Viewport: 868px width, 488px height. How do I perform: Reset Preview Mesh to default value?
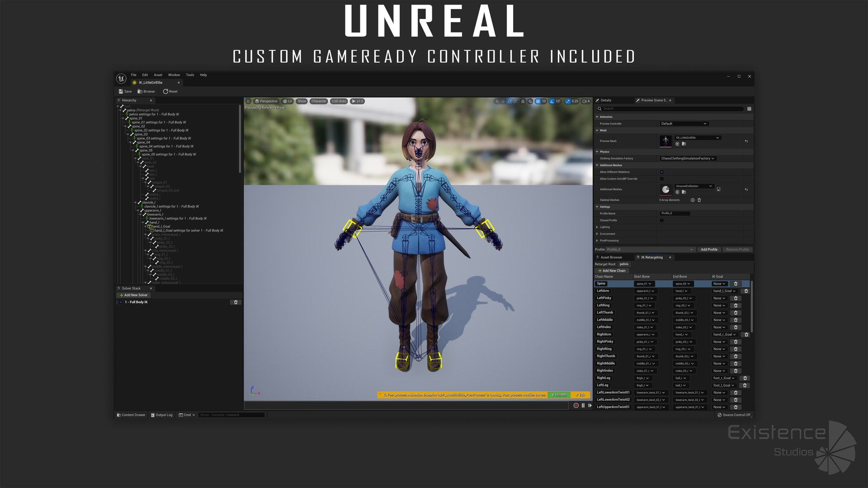746,141
